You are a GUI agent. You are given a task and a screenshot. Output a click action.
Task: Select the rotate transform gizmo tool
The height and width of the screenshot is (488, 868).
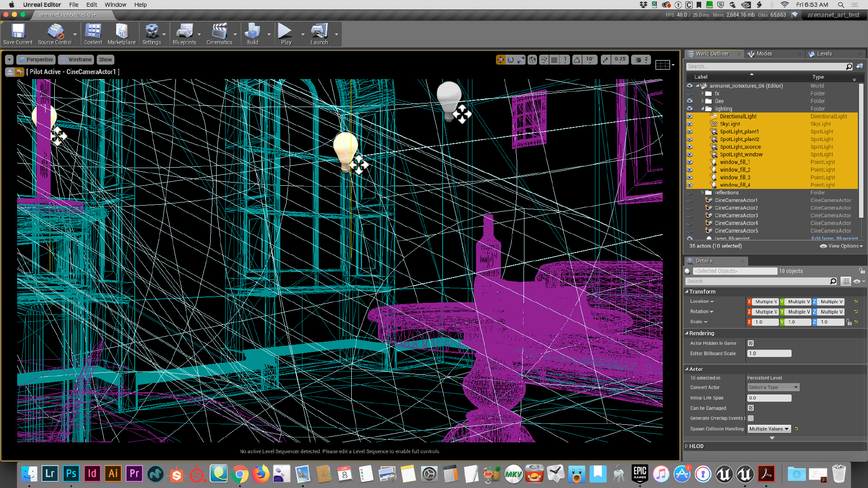point(510,60)
